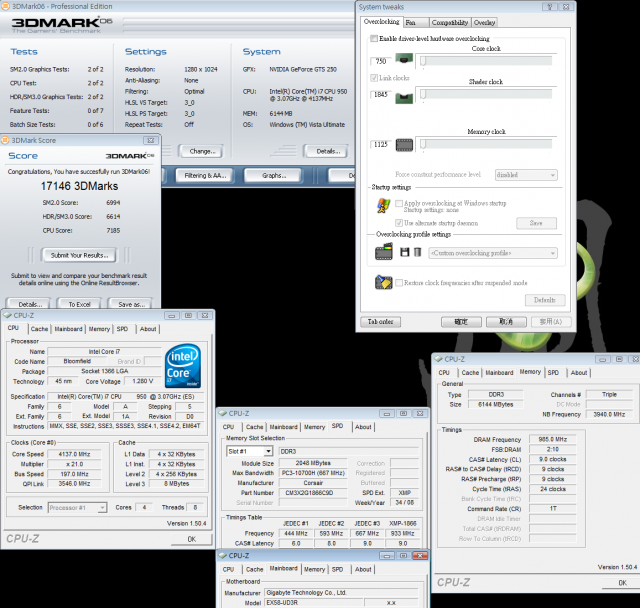
Task: Open Slot #1 memory slot dropdown
Action: point(249,451)
